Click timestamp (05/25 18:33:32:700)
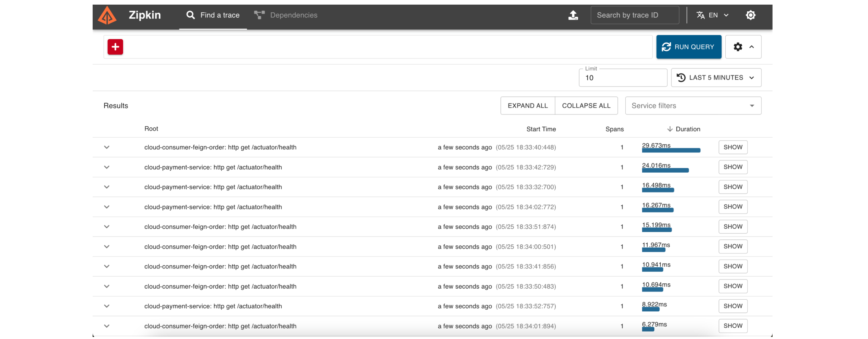The image size is (868, 339). [526, 187]
